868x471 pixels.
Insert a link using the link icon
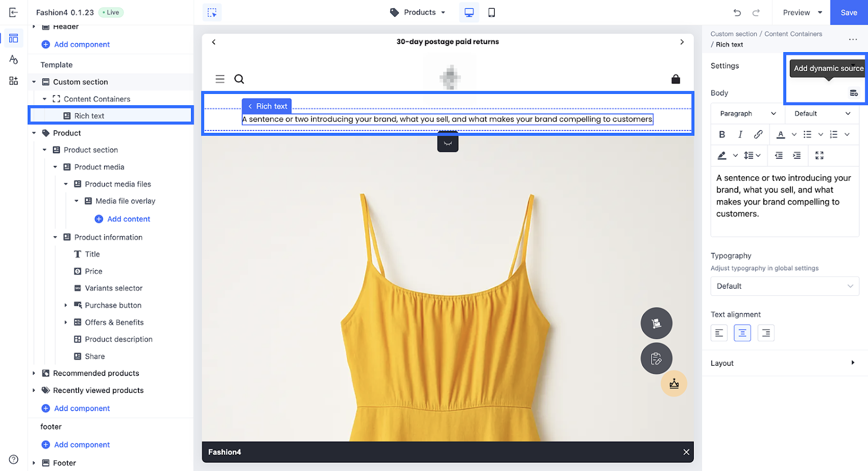(x=758, y=135)
